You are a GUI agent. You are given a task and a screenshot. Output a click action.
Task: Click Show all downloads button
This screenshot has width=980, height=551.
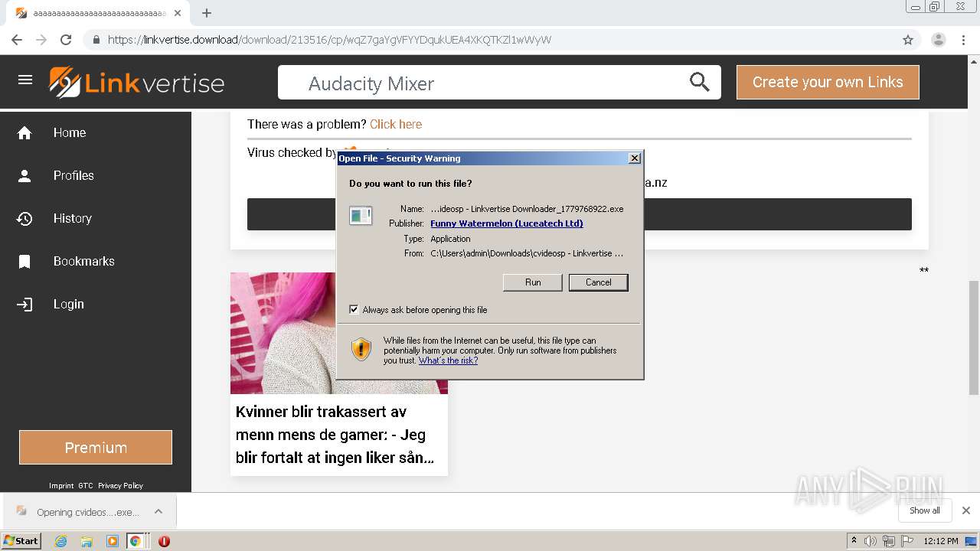(x=925, y=510)
